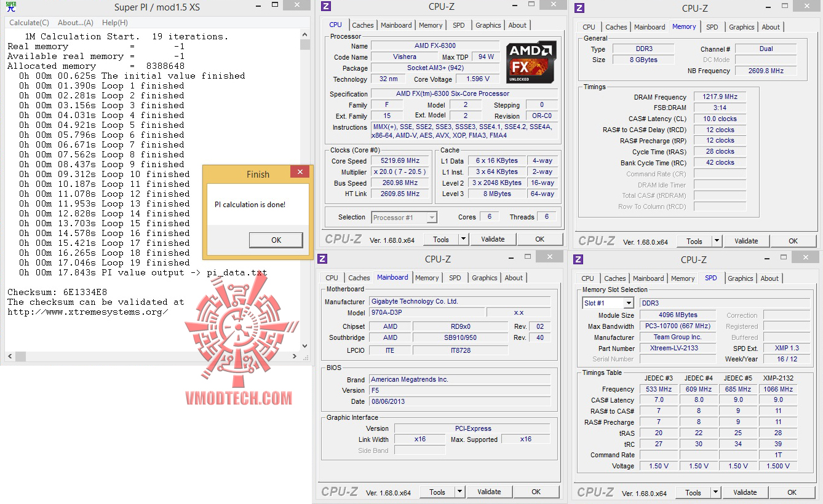Expand Tools dropdown arrow in CPU-Z memory timings window

tap(717, 241)
